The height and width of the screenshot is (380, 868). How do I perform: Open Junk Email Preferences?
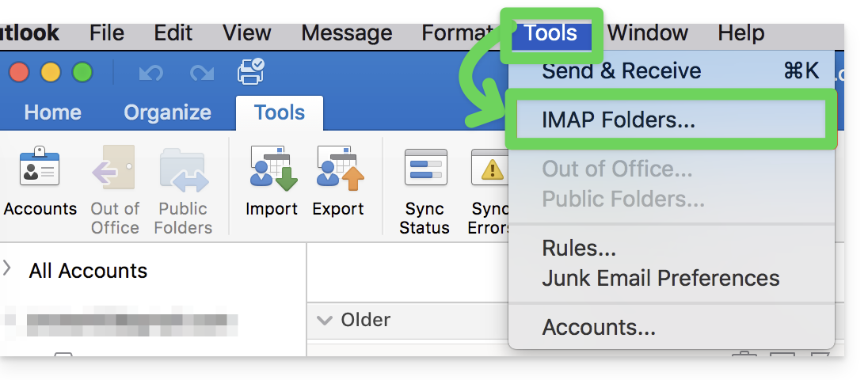click(x=661, y=279)
